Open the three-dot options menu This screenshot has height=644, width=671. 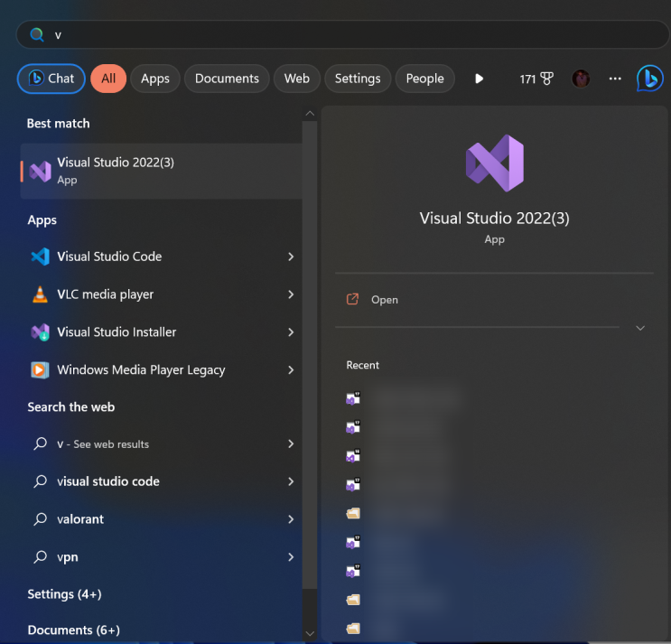[x=615, y=79]
